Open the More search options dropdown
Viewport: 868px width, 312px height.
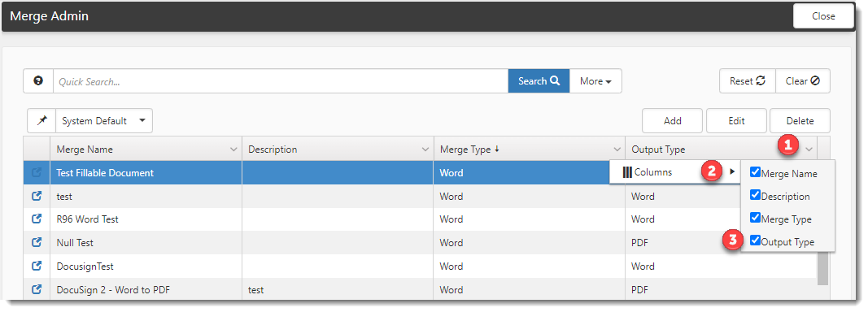(x=595, y=81)
